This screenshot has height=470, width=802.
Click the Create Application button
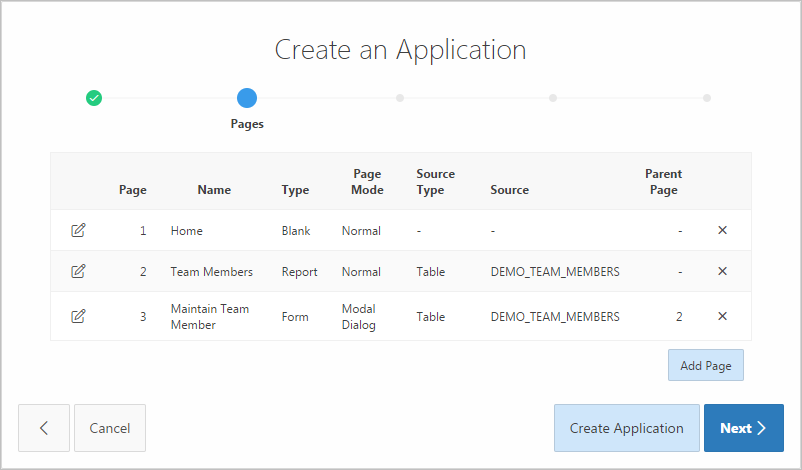pyautogui.click(x=626, y=428)
